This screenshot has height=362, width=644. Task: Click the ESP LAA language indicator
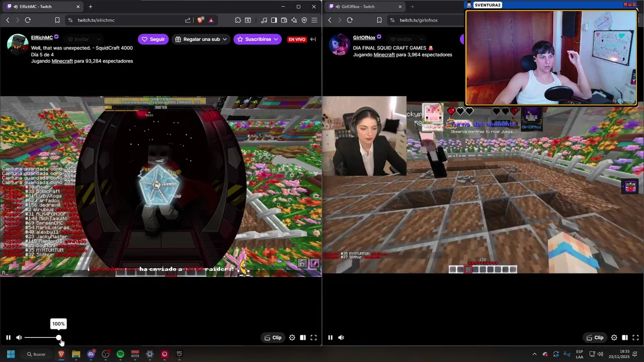click(580, 354)
